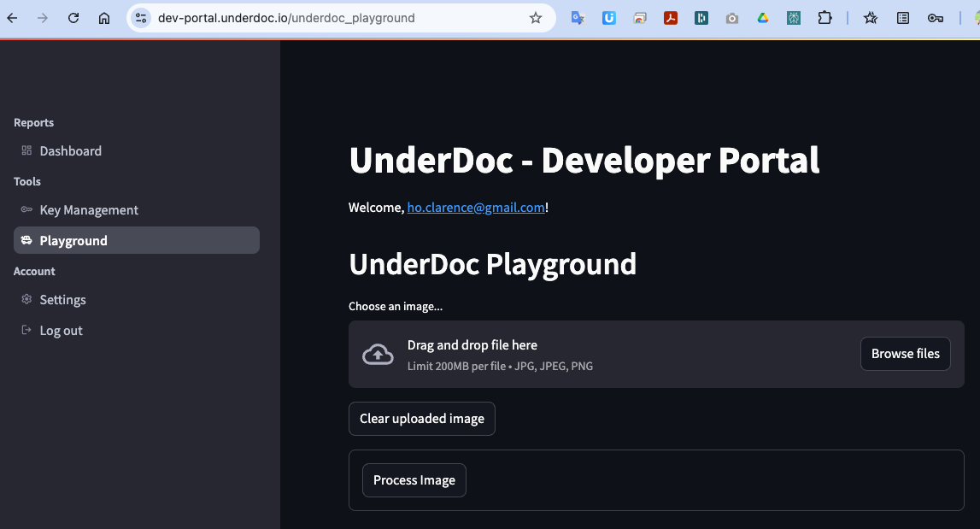The width and height of the screenshot is (980, 529).
Task: Click the key icon beside Key Management
Action: (x=26, y=209)
